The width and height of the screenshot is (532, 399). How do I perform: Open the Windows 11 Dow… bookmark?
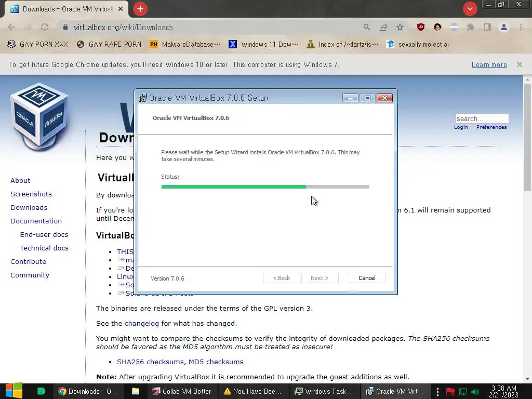[x=263, y=45]
